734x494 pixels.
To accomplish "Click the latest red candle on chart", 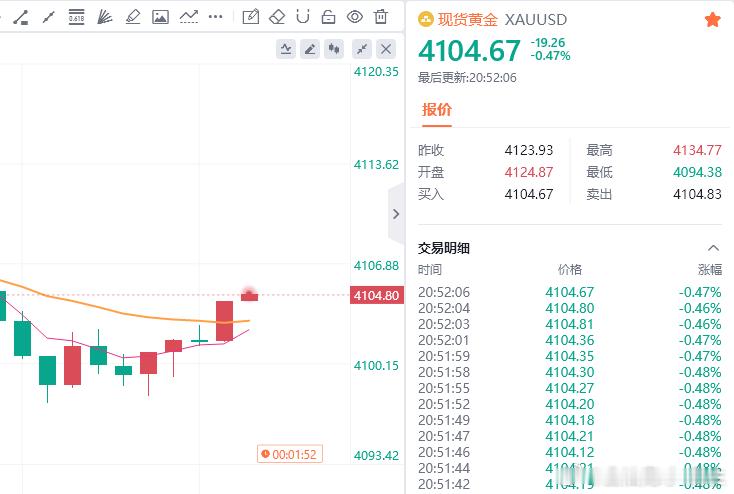I will tap(250, 296).
